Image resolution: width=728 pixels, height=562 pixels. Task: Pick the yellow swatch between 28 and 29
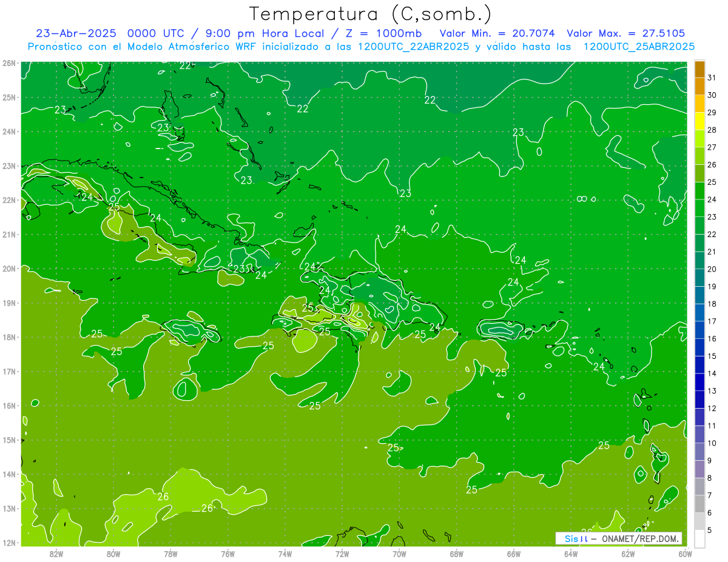[x=700, y=121]
